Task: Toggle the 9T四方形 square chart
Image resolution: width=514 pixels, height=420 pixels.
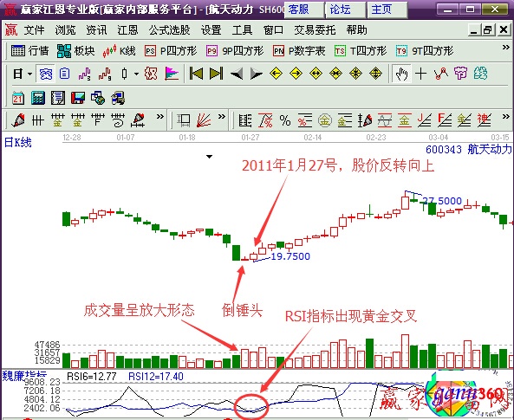Action: coord(425,51)
